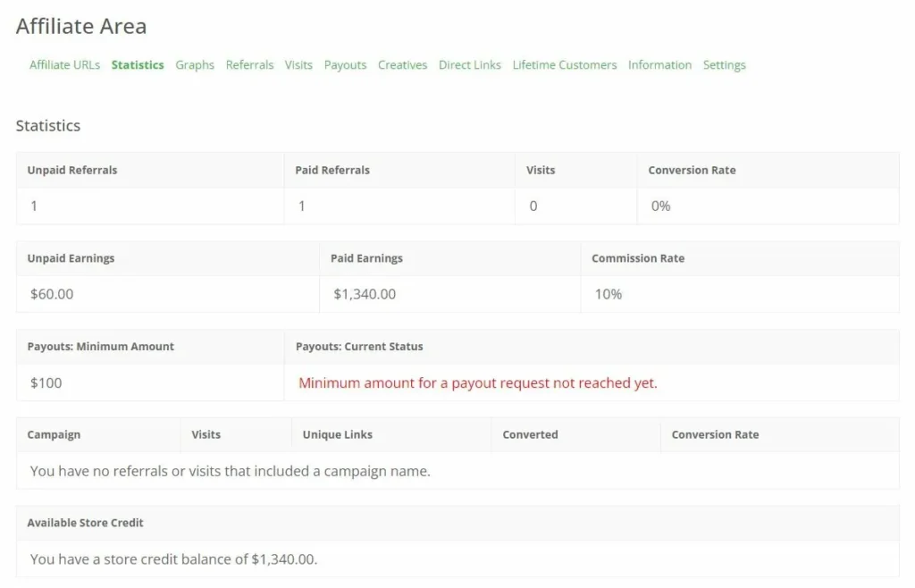Open the Referrals tab
The image size is (915, 588).
[x=250, y=64]
